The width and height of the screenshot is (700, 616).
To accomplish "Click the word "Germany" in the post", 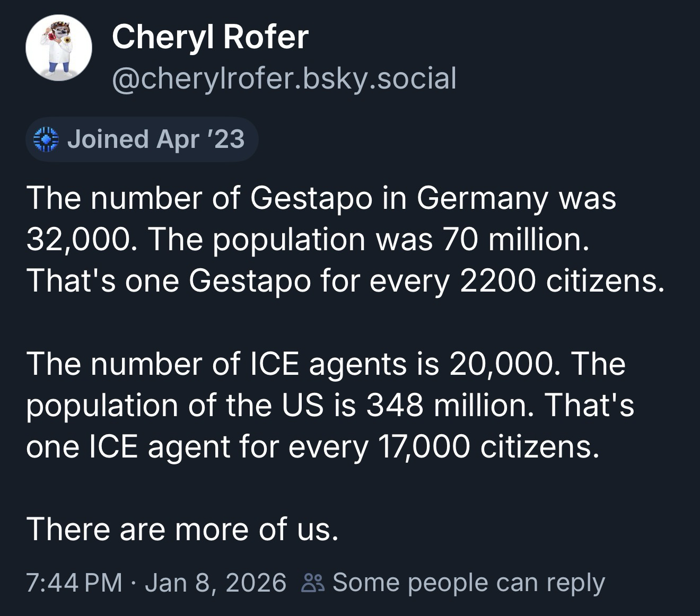I will pyautogui.click(x=481, y=198).
